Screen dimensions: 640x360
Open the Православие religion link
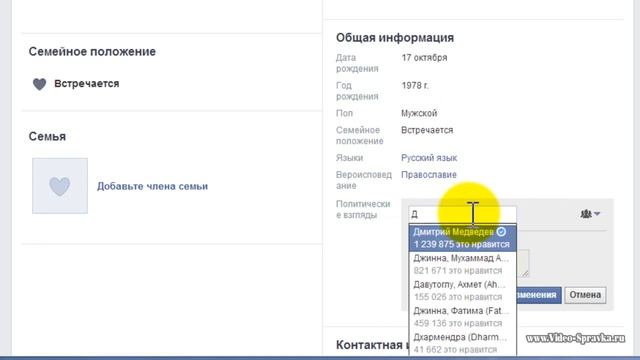click(429, 175)
